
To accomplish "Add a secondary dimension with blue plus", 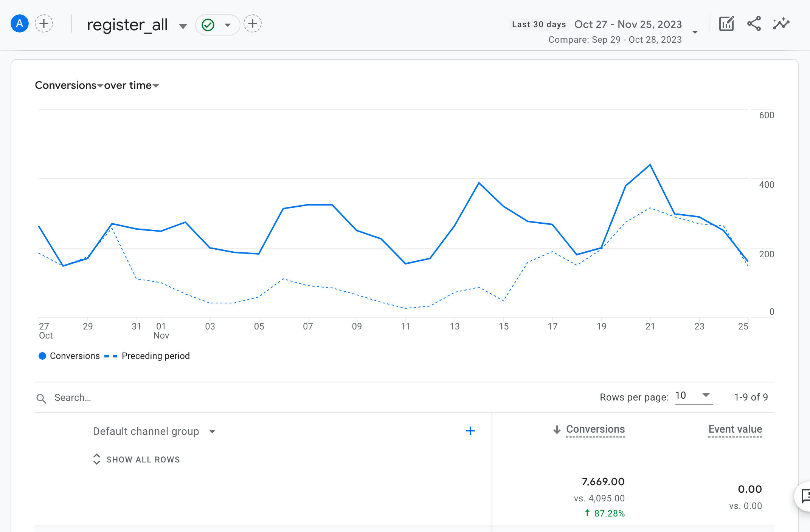I will (x=470, y=431).
